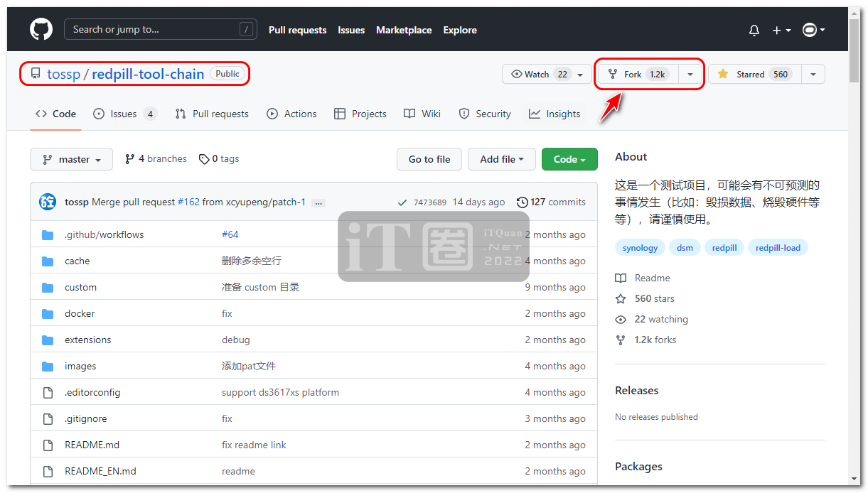Click the Go to file button
Viewport: 868px width, 493px height.
click(x=429, y=159)
